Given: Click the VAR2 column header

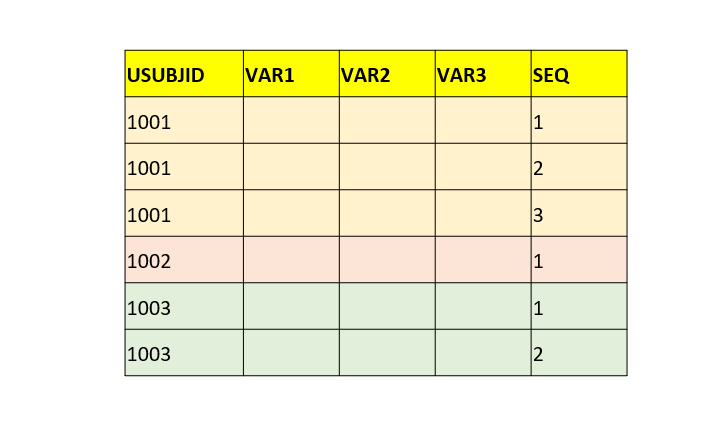Looking at the screenshot, I should tap(387, 74).
